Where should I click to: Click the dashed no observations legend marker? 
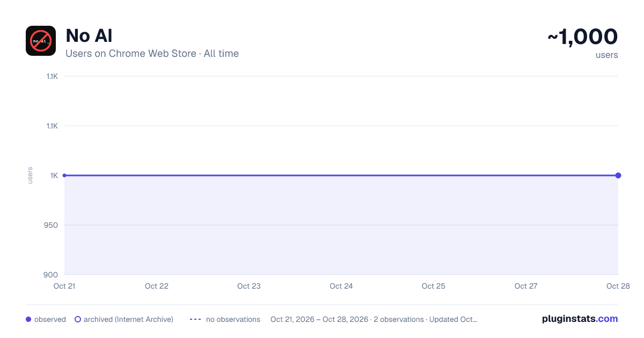click(x=195, y=319)
